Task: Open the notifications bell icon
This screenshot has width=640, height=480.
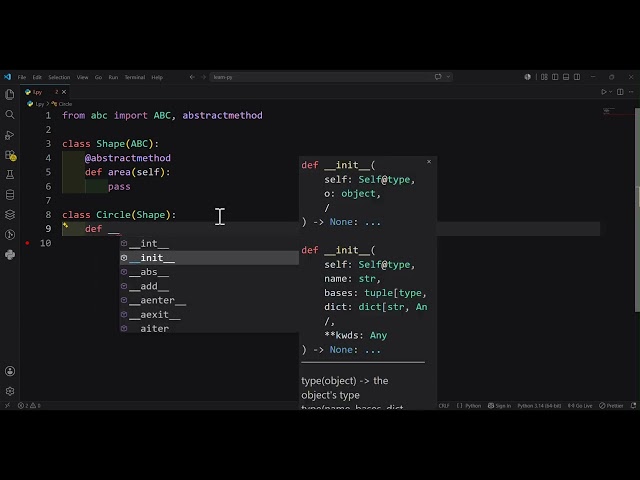Action: tap(633, 405)
